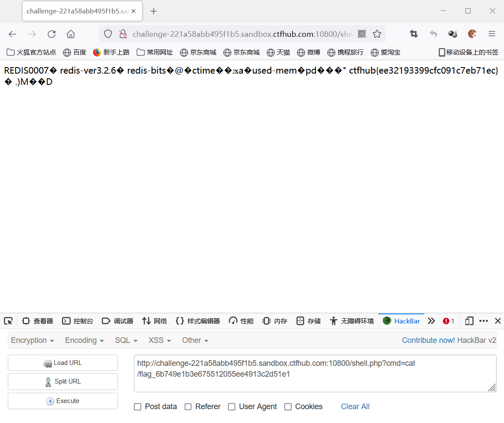The image size is (504, 423).
Task: Open the 移动设备上的书签 folder
Action: 468,52
